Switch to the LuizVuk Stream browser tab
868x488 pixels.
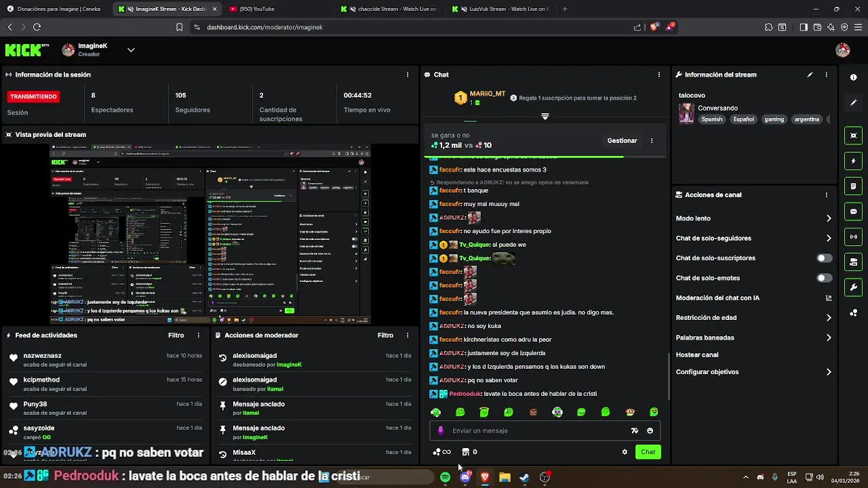tap(502, 9)
